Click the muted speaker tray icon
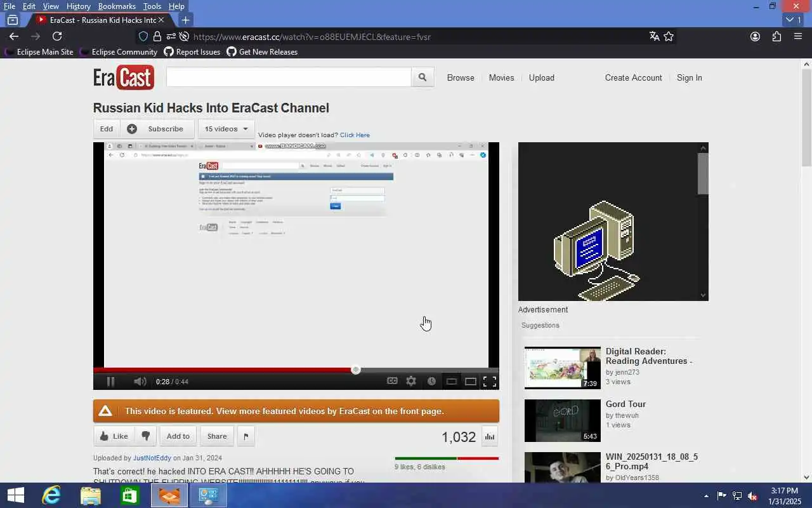812x508 pixels. click(x=752, y=495)
